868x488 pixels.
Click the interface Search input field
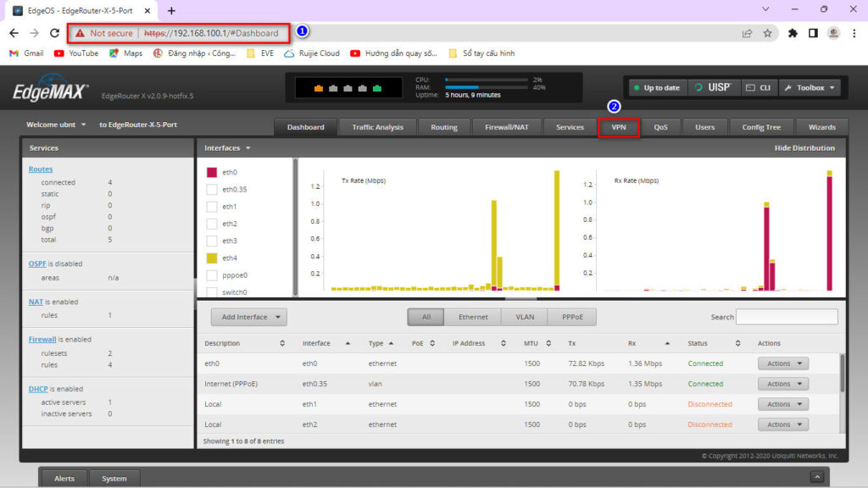coord(786,317)
